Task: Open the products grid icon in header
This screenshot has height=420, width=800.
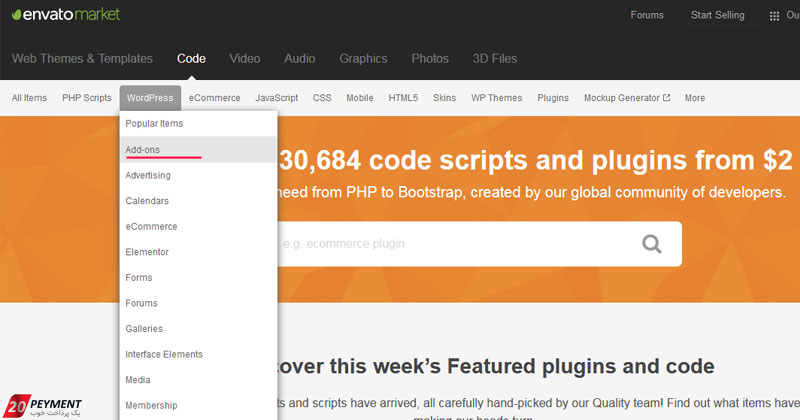Action: tap(774, 16)
